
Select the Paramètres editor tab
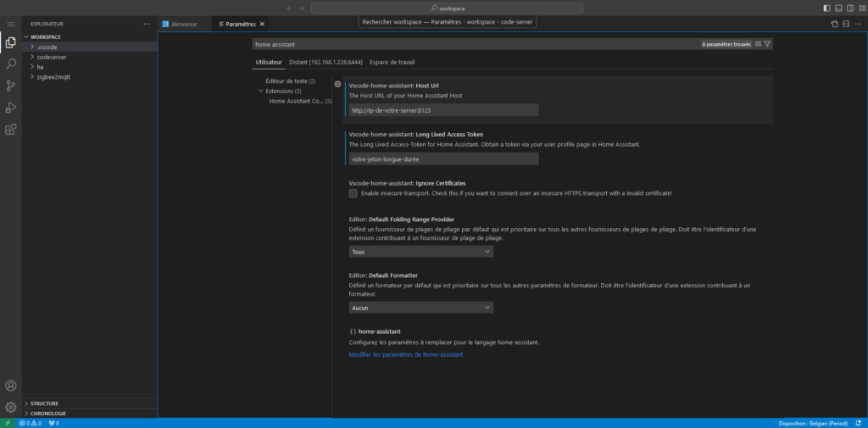click(240, 25)
